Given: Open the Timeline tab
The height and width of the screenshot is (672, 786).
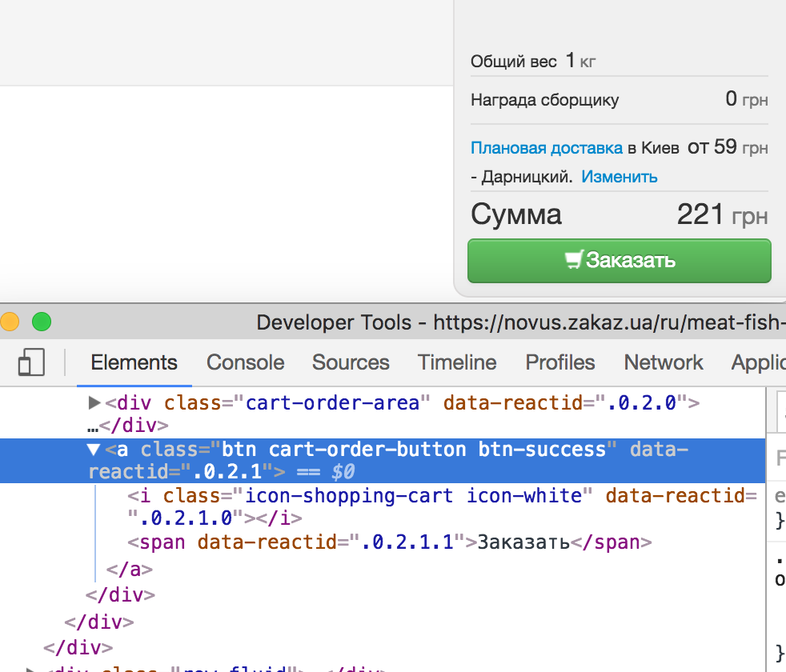Looking at the screenshot, I should click(x=457, y=362).
